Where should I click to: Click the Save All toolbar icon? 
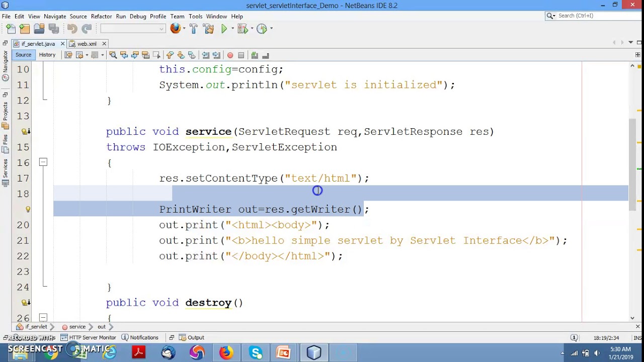click(54, 29)
